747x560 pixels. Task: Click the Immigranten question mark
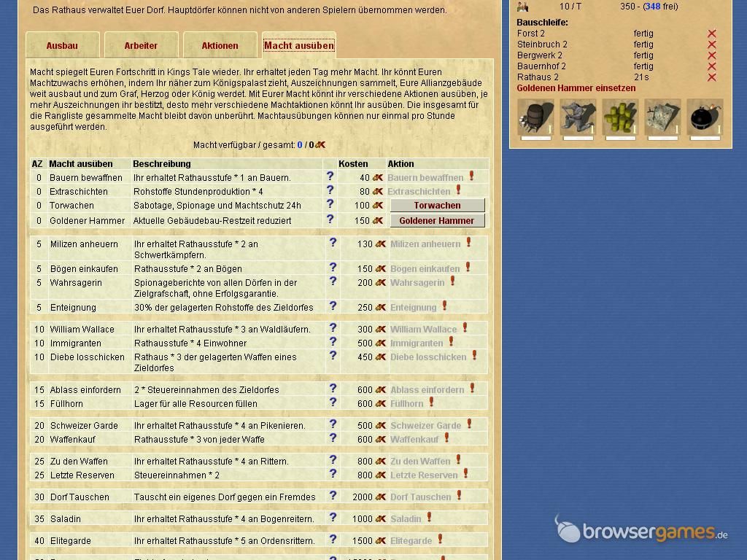click(333, 341)
